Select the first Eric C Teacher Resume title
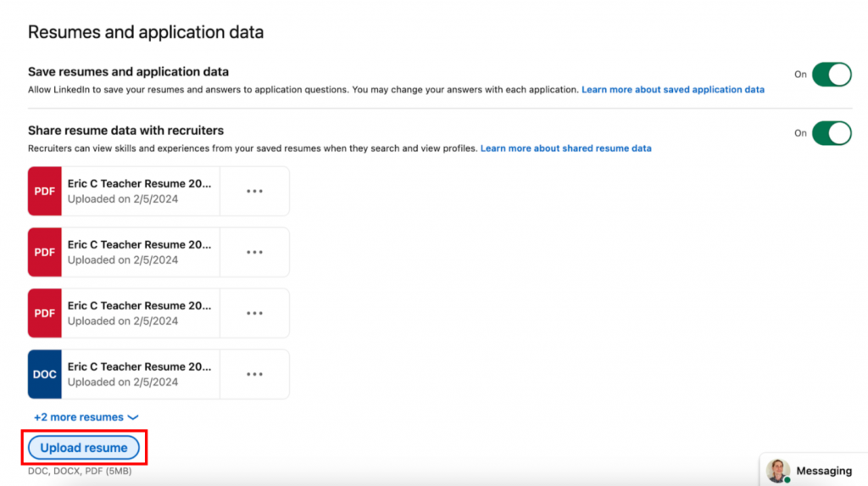Screen dimensions: 868x486 [139, 183]
